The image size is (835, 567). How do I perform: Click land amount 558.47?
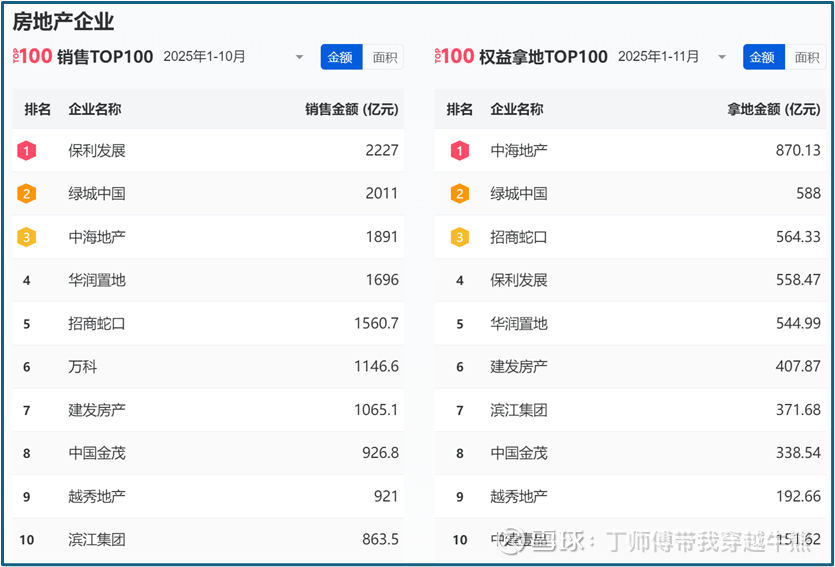[x=798, y=280]
